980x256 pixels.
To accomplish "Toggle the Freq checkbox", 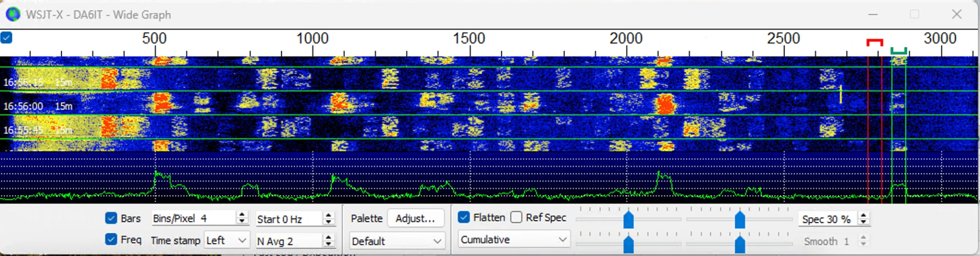I will pyautogui.click(x=111, y=239).
